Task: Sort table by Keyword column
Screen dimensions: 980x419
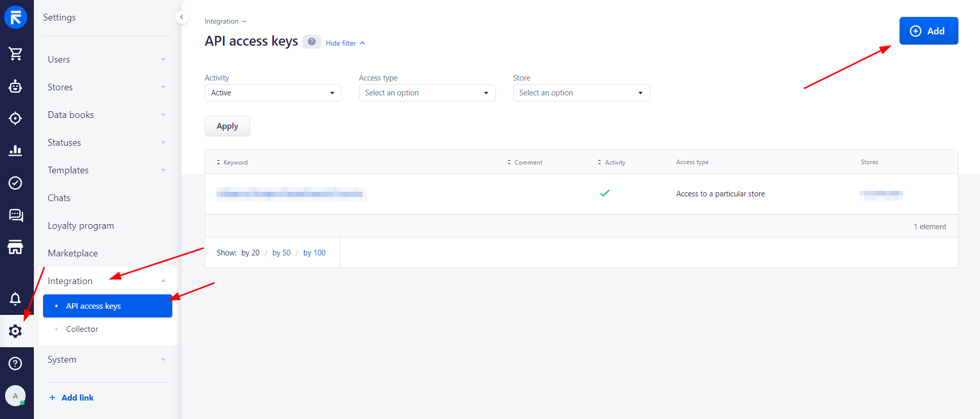Action: click(x=235, y=163)
